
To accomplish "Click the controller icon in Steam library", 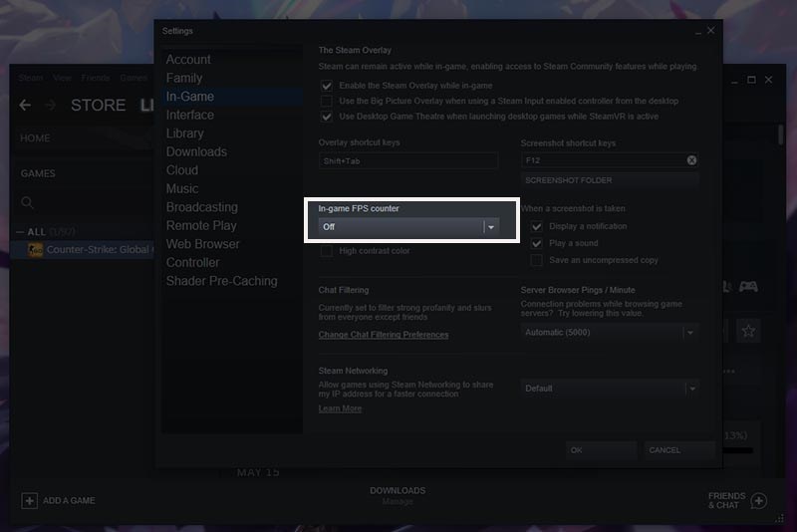I will (x=748, y=287).
